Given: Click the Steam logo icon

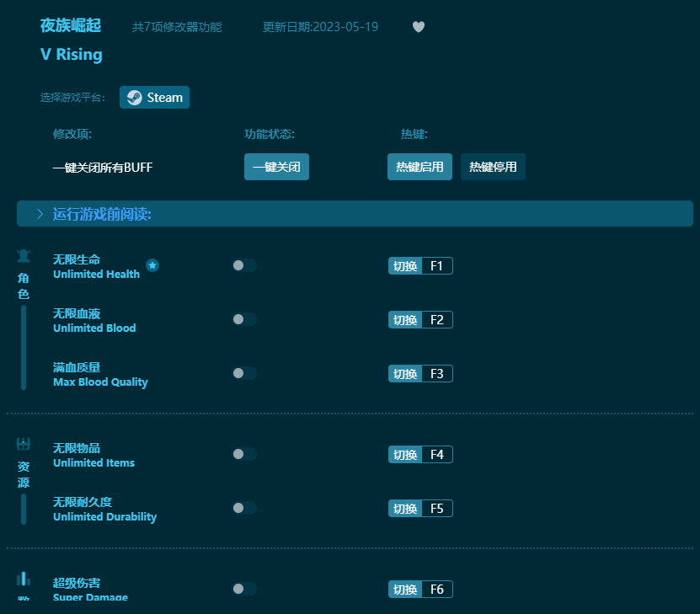Looking at the screenshot, I should point(135,97).
